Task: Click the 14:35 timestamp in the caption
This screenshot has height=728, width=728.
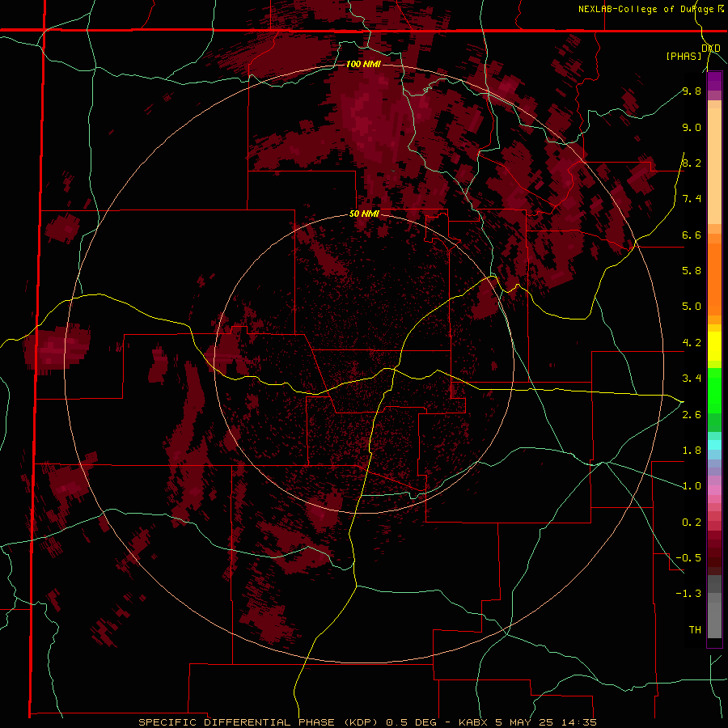Action: pyautogui.click(x=580, y=722)
